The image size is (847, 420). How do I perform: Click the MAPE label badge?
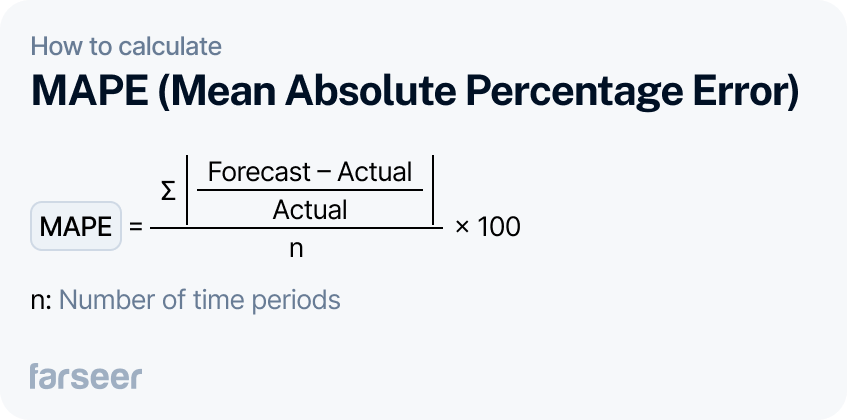76,226
